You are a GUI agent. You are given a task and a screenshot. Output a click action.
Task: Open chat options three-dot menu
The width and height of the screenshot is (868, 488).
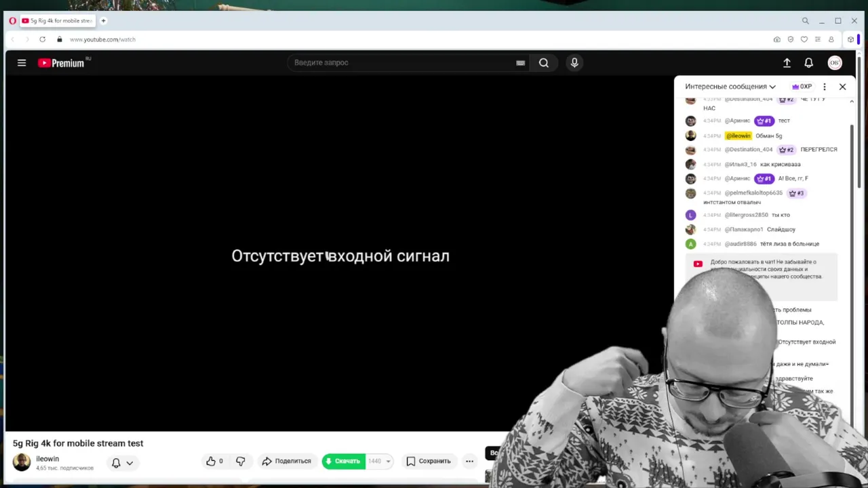pyautogui.click(x=825, y=87)
